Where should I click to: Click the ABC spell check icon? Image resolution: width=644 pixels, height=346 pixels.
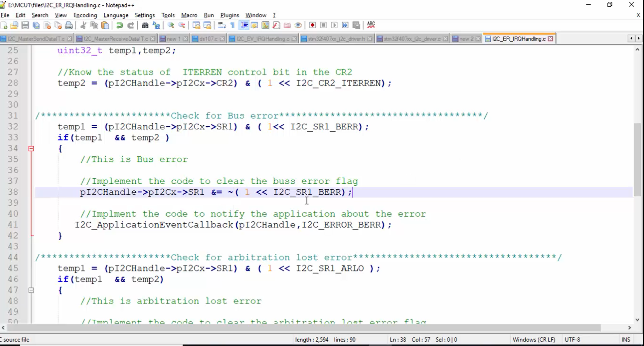[x=371, y=25]
